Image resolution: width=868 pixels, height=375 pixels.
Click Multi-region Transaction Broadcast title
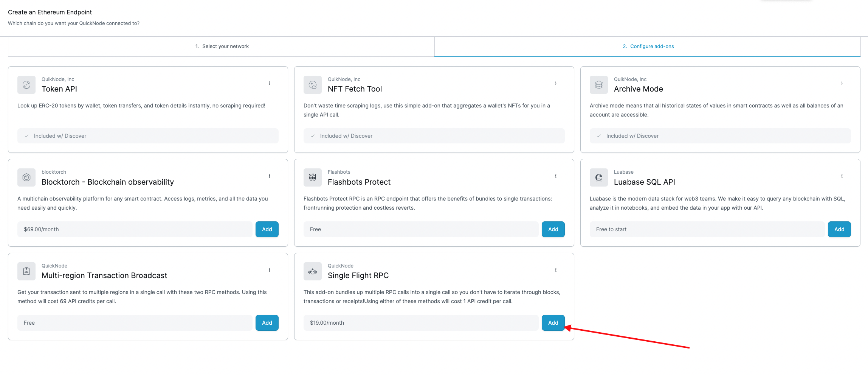click(x=104, y=275)
